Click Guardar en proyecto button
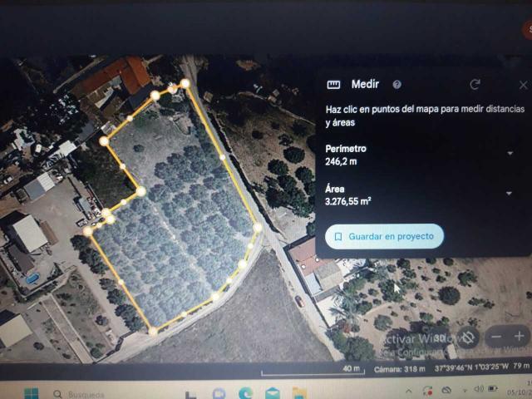 coord(384,236)
